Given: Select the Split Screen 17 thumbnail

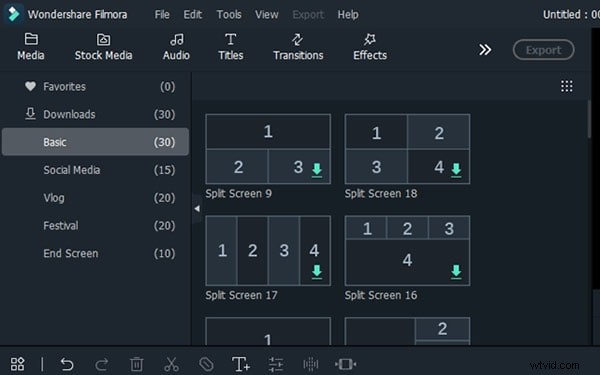Looking at the screenshot, I should [268, 251].
